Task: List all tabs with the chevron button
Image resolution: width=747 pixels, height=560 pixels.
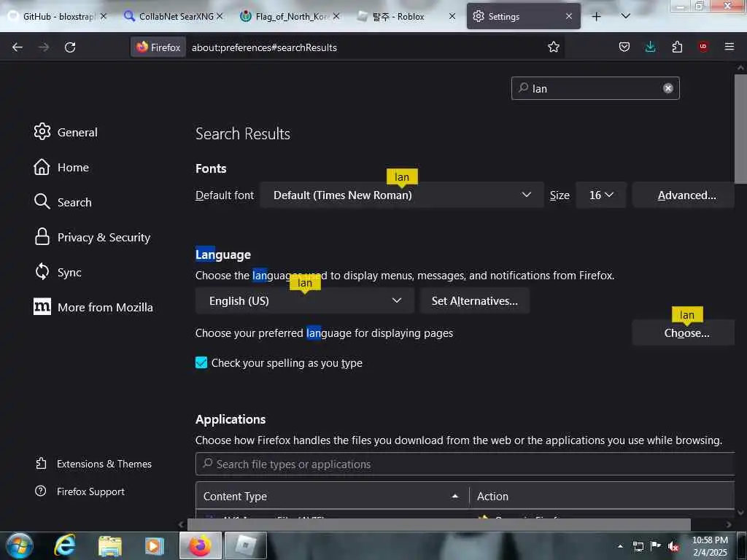Action: tap(626, 17)
